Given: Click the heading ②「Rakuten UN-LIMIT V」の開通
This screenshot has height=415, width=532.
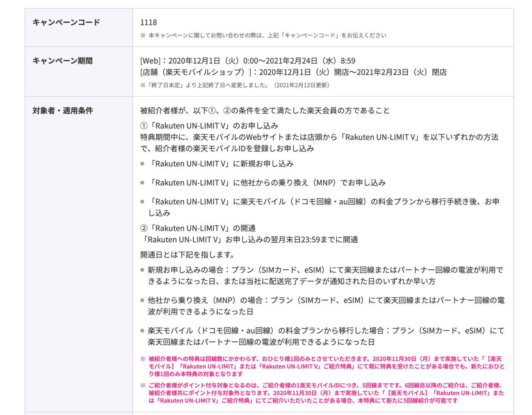Looking at the screenshot, I should point(198,228).
